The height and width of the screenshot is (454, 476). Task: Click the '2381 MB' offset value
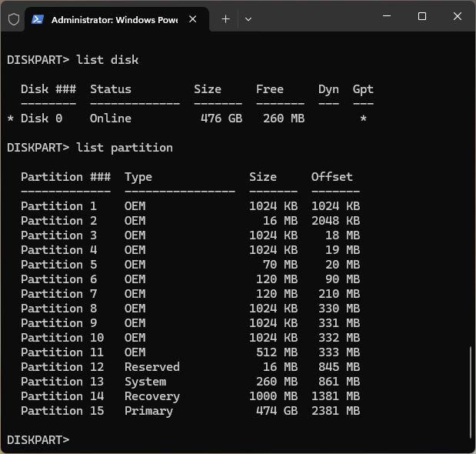[x=335, y=411]
